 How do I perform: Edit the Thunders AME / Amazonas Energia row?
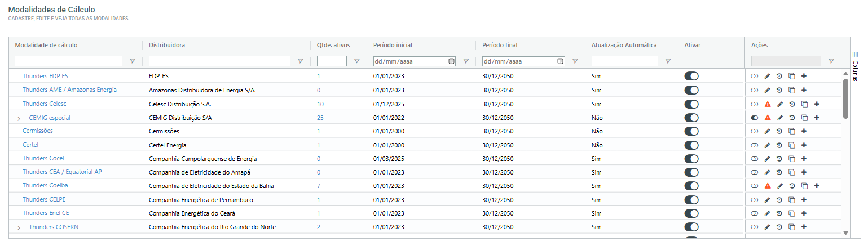click(x=766, y=90)
